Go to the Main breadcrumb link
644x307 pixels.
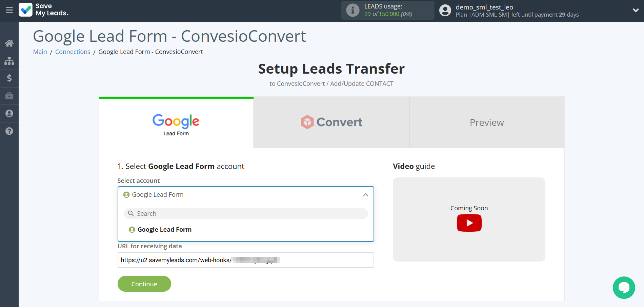pos(40,52)
